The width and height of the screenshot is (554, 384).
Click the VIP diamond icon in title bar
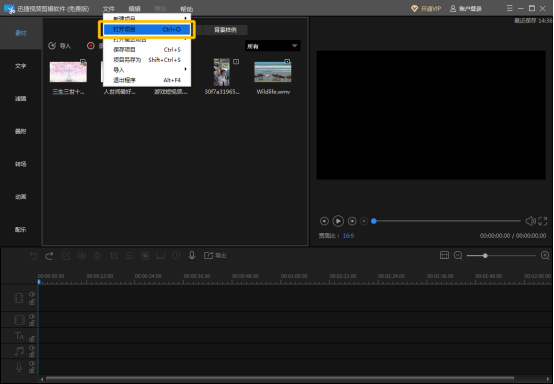414,8
